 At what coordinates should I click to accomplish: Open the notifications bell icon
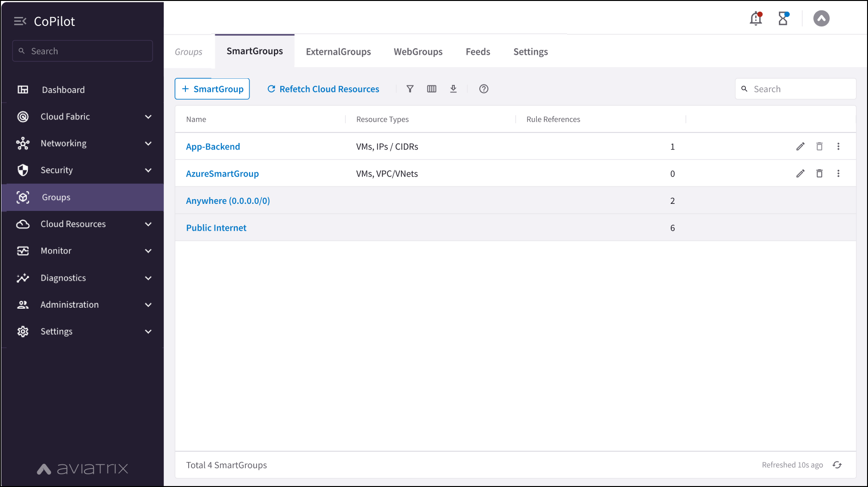point(756,19)
